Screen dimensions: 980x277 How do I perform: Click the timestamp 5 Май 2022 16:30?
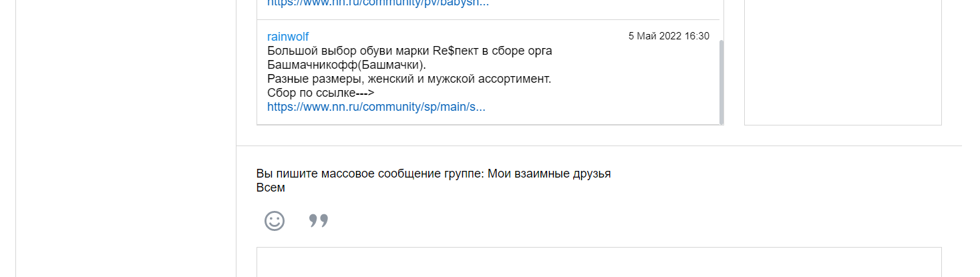click(x=669, y=36)
